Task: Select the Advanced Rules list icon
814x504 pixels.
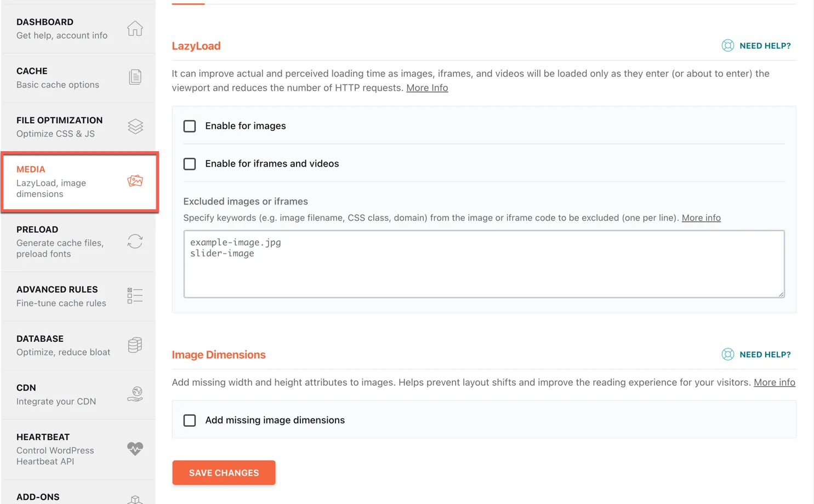Action: tap(135, 295)
